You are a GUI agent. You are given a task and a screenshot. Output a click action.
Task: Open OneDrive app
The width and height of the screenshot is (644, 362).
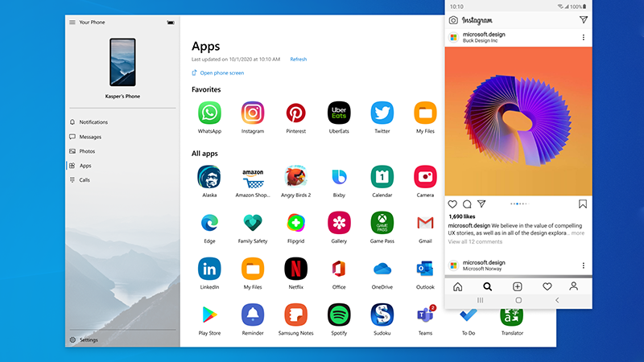pyautogui.click(x=382, y=269)
